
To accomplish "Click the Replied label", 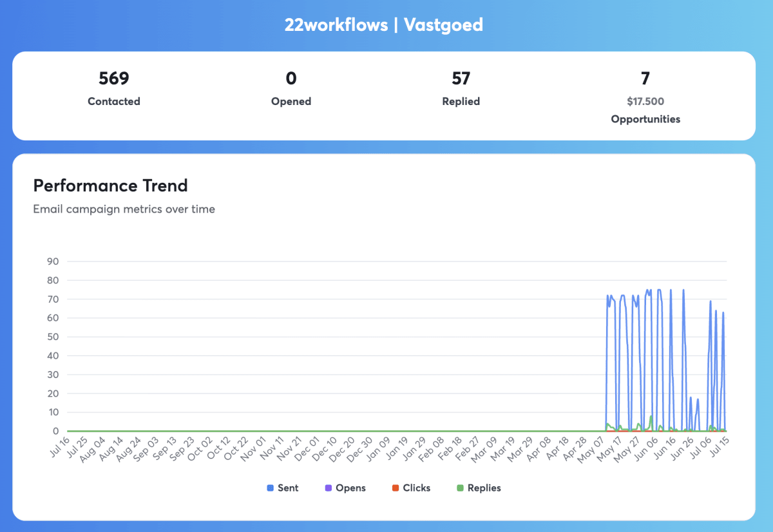I will (461, 101).
